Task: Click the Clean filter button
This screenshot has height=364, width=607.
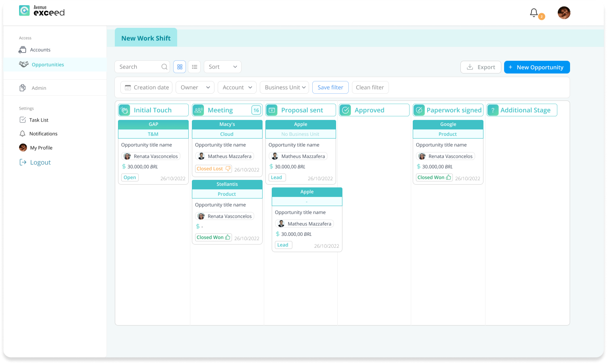Action: (370, 87)
